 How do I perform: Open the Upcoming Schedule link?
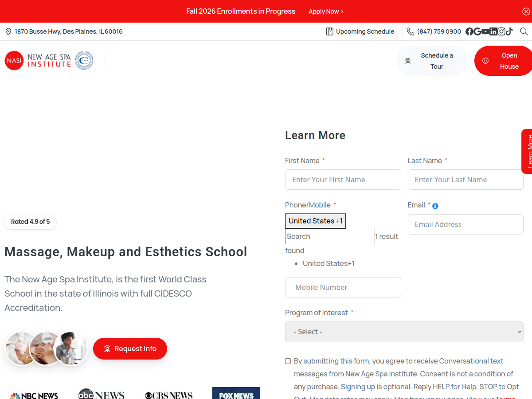click(360, 31)
